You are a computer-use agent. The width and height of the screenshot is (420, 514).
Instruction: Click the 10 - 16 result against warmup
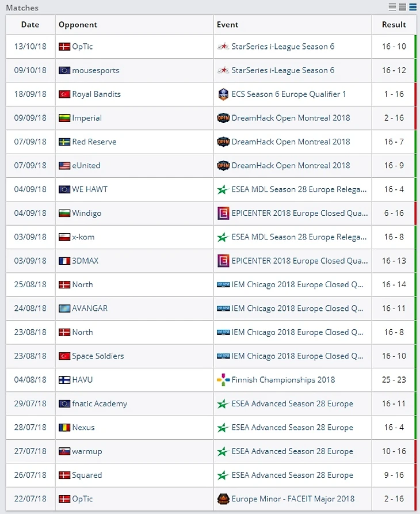pos(394,451)
